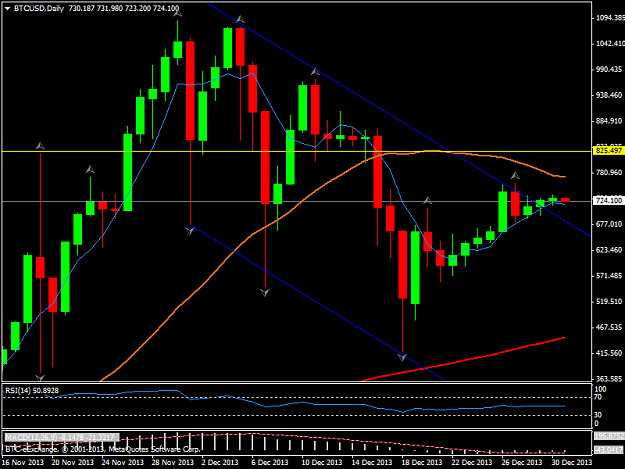Screen dimensions: 625x469
Task: Click the 990.435 price axis label
Action: (609, 69)
